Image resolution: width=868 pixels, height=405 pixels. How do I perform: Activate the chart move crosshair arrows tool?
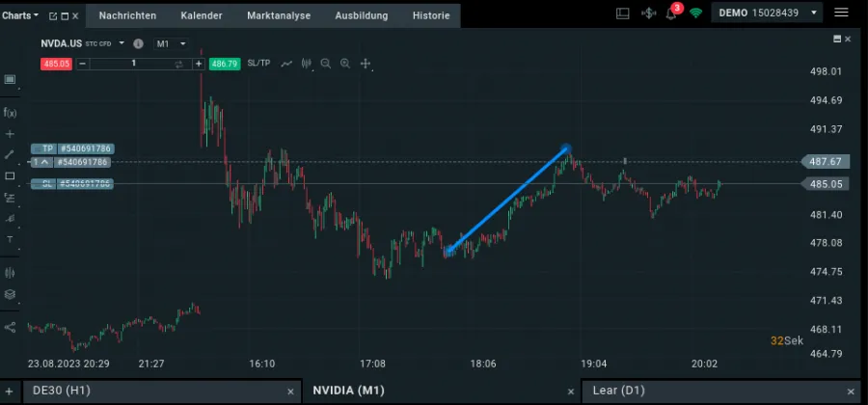coord(366,64)
